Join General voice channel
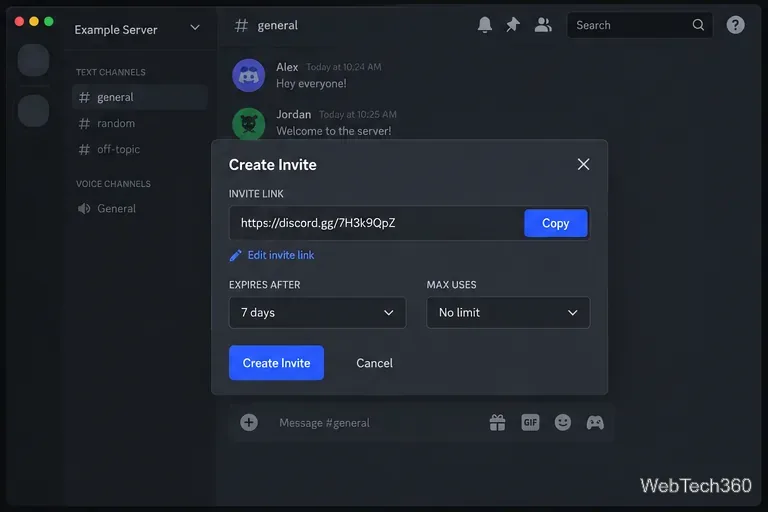 (140, 209)
